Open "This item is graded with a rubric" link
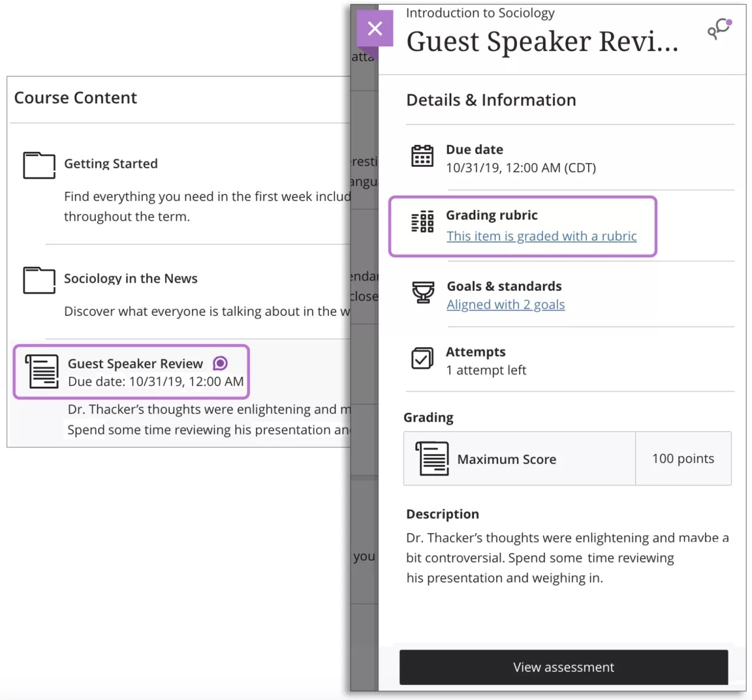The image size is (752, 700). tap(541, 236)
